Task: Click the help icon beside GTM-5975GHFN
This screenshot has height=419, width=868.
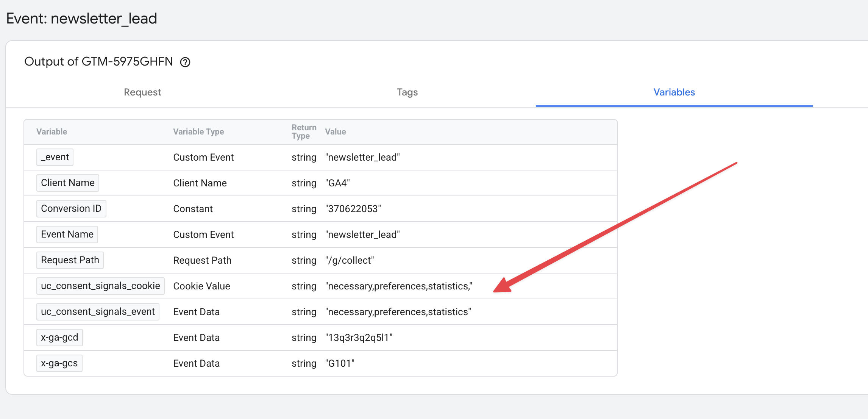Action: 185,62
